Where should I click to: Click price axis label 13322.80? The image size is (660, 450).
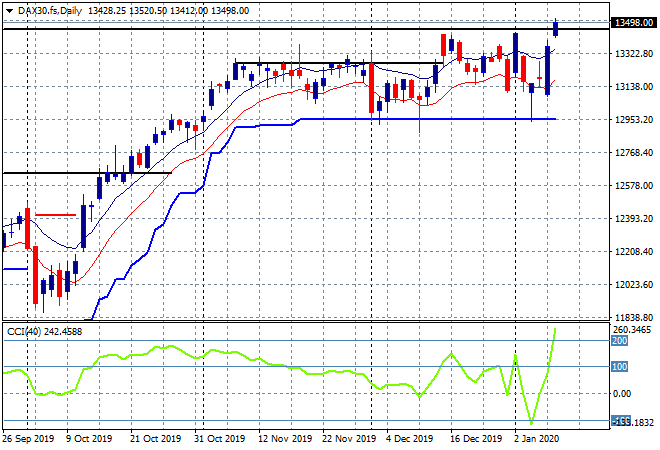[634, 54]
